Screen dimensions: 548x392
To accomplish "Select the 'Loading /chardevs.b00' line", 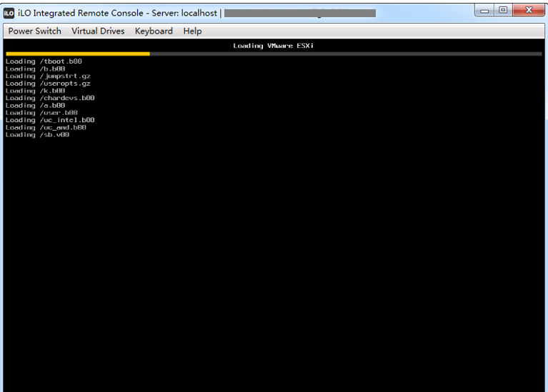I will pos(50,98).
